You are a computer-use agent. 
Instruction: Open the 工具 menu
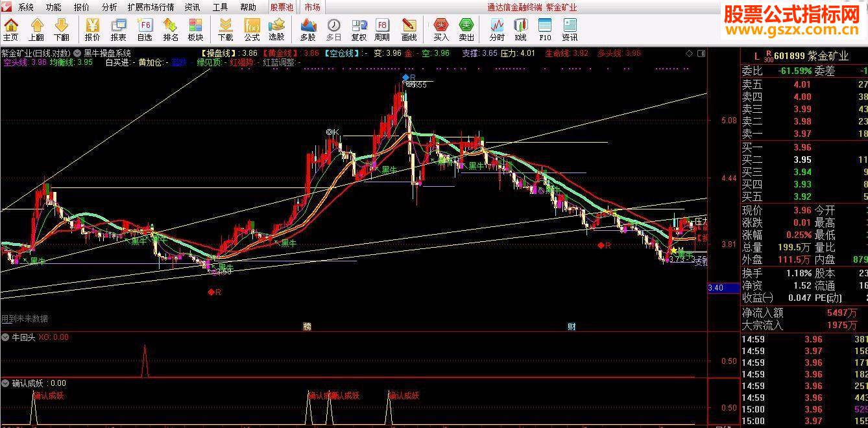coord(221,7)
